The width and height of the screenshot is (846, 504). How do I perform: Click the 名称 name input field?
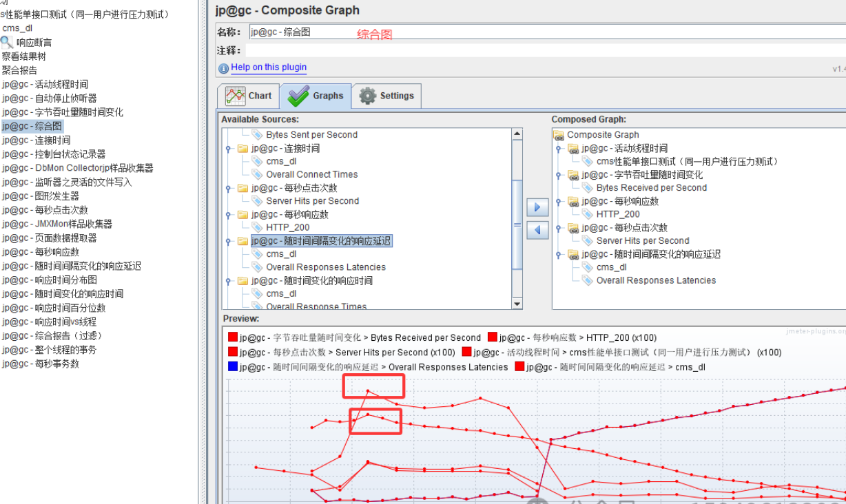click(547, 32)
